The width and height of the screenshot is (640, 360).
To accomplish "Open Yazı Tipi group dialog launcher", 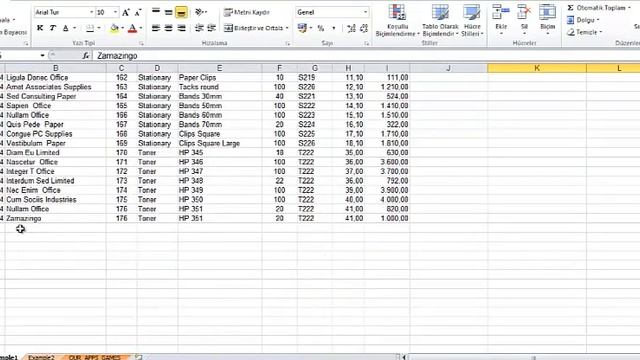I will click(142, 43).
